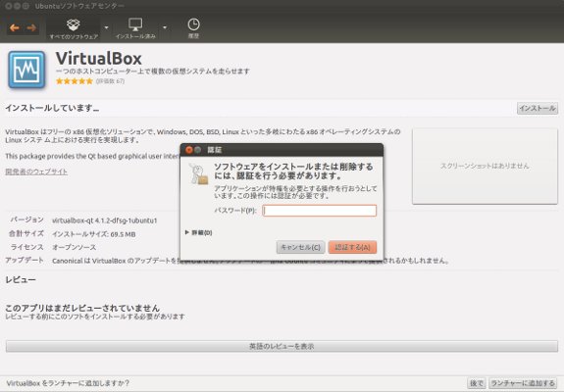Click the five-star rating

pos(75,81)
